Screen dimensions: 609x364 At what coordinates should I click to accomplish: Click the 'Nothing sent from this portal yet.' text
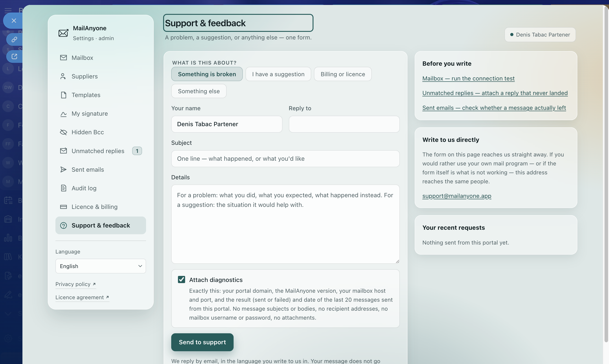(466, 243)
